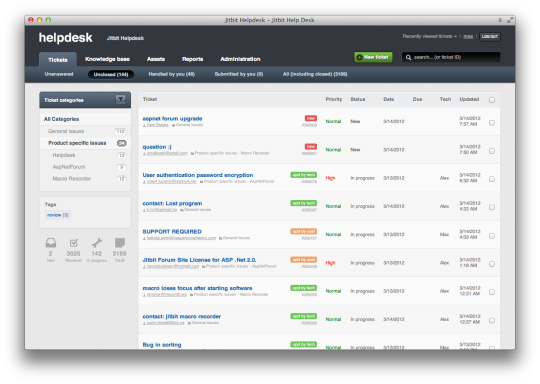Open the aspnet forum upgrade ticket
540x384 pixels.
[x=173, y=118]
